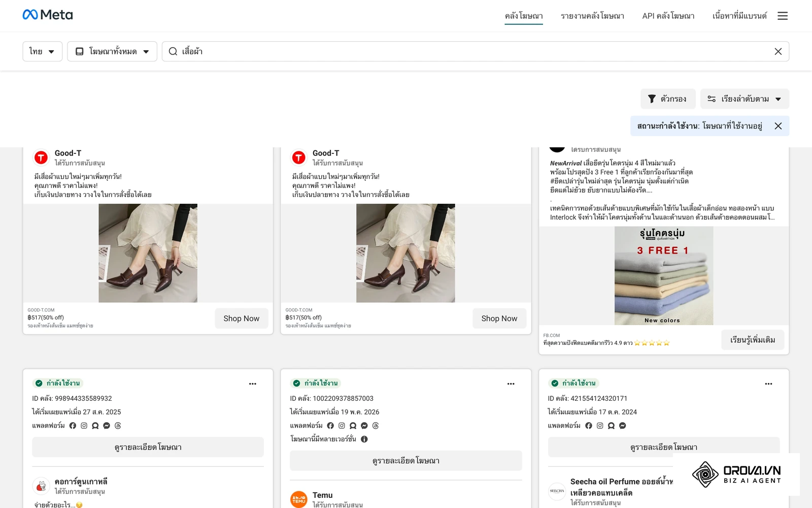Viewport: 812px width, 508px height.
Task: Click คอการ์ตูนเกาหลี advertiser avatar
Action: 41,486
